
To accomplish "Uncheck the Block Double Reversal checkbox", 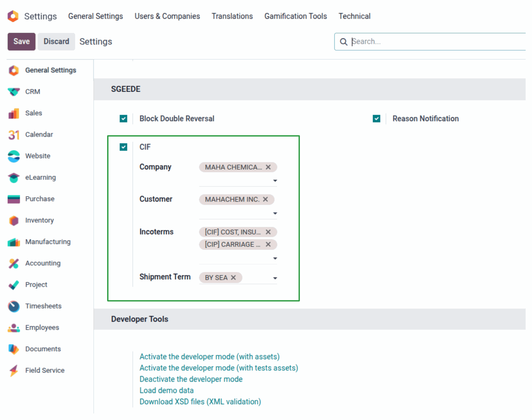I will coord(123,119).
